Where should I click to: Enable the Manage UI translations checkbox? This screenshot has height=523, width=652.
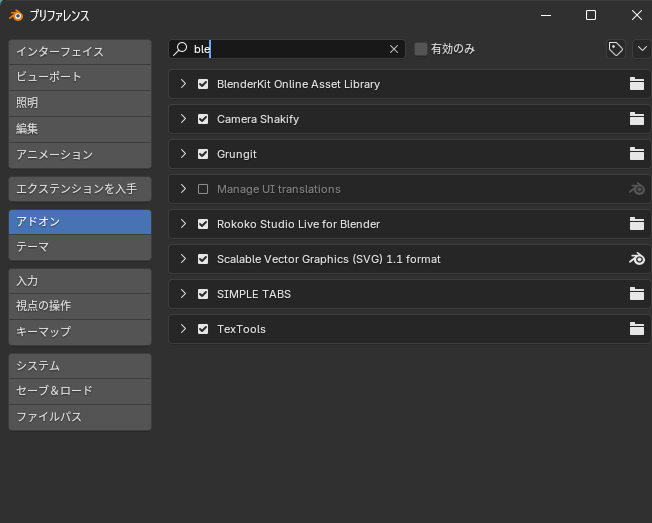point(203,189)
